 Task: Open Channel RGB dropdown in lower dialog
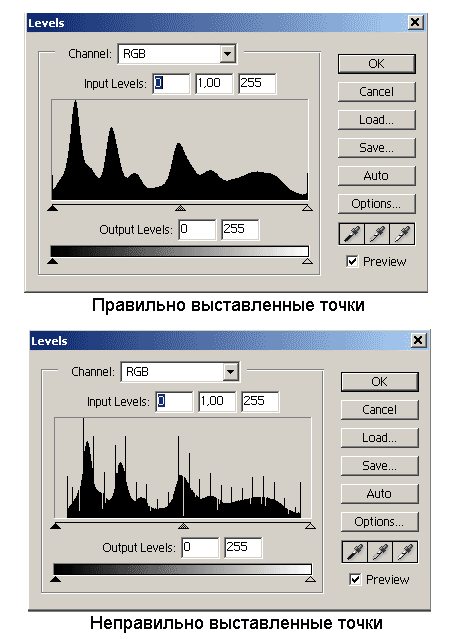[x=179, y=372]
